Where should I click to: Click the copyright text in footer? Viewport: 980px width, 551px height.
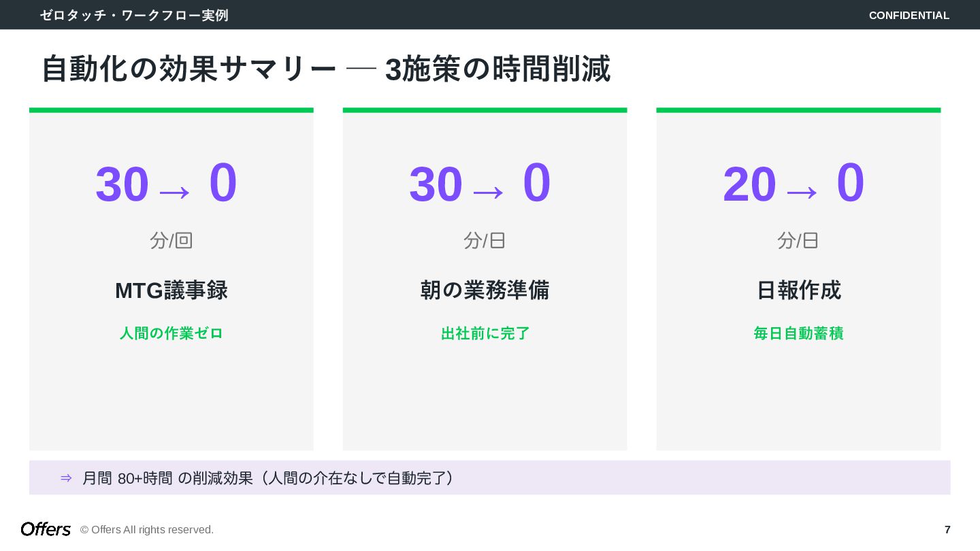pyautogui.click(x=147, y=530)
